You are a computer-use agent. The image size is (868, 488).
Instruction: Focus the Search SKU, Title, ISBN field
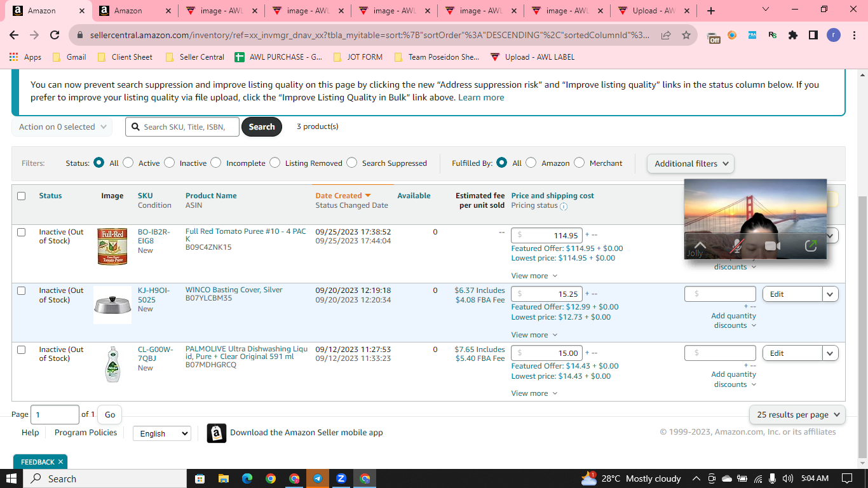coord(182,127)
